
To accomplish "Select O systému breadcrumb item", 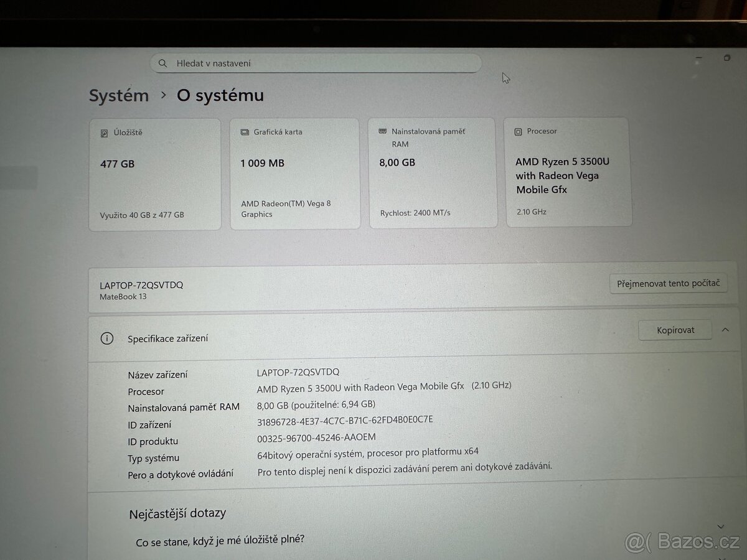I will coord(220,95).
